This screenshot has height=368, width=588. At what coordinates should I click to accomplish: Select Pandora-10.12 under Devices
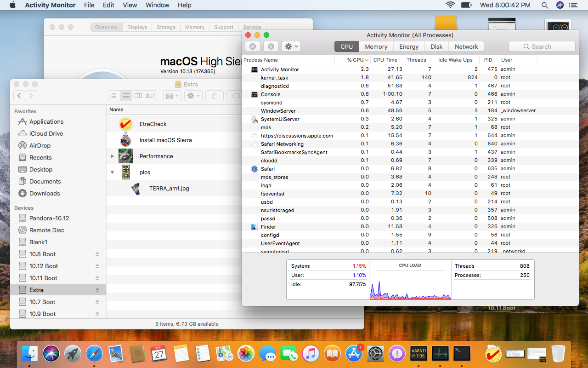tap(49, 218)
